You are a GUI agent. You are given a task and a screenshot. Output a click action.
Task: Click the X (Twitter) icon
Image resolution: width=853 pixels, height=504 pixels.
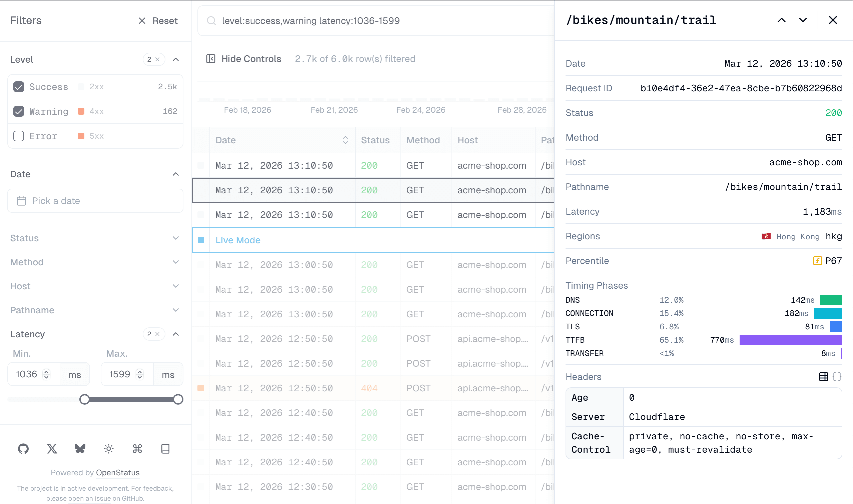point(52,449)
